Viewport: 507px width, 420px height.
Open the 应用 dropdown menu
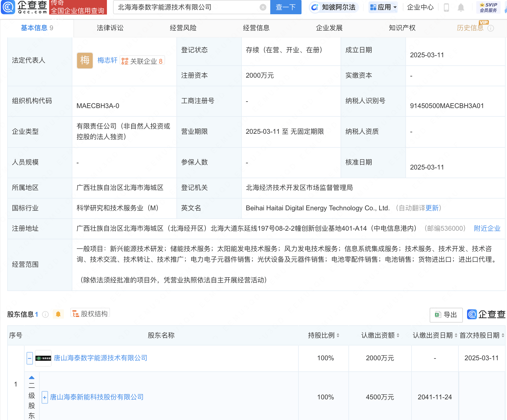(383, 7)
